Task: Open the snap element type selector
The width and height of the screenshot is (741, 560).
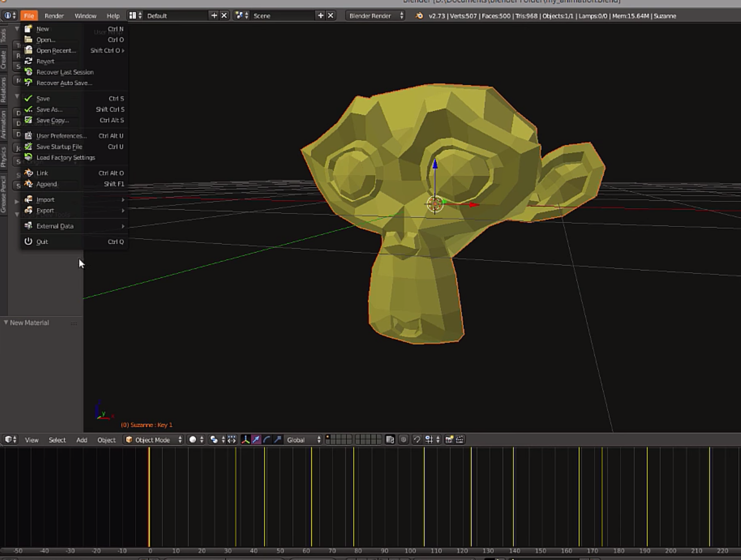Action: (432, 440)
